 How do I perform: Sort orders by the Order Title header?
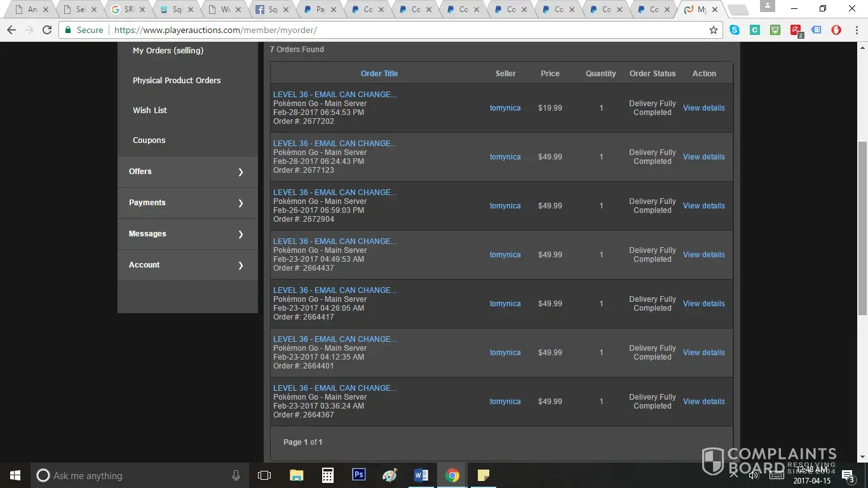(x=379, y=74)
